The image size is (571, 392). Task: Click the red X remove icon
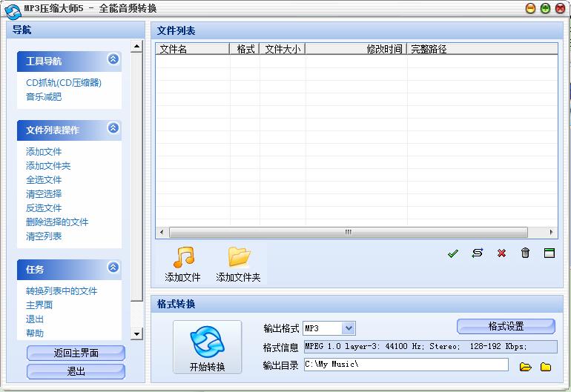tap(501, 253)
